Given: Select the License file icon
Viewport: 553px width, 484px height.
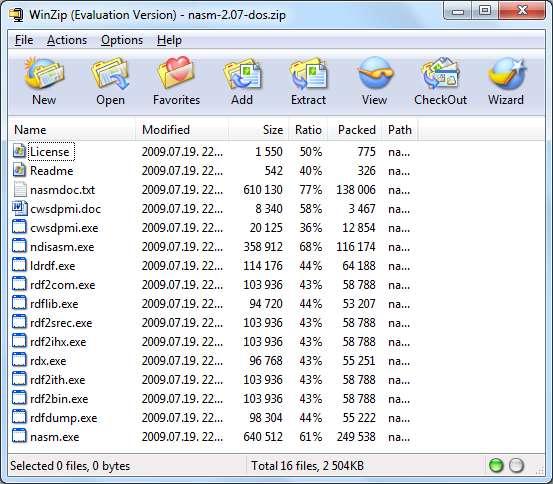Looking at the screenshot, I should pos(19,151).
